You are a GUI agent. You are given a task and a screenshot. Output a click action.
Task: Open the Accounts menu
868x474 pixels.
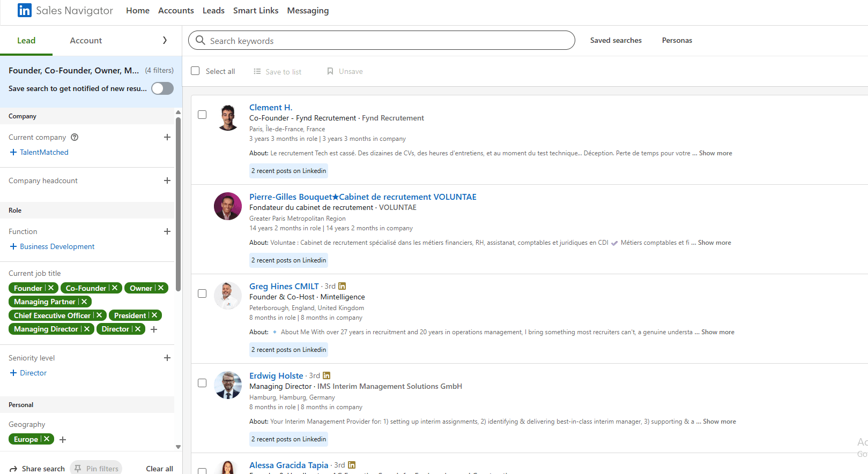coord(176,11)
